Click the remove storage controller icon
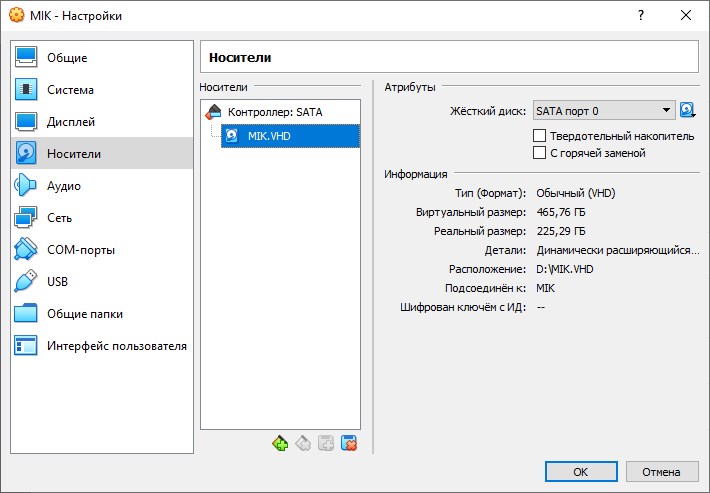Image resolution: width=710 pixels, height=493 pixels. [x=303, y=443]
